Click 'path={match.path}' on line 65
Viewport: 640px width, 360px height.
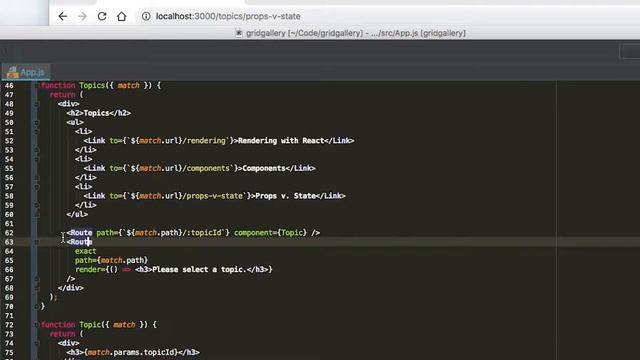(x=111, y=260)
